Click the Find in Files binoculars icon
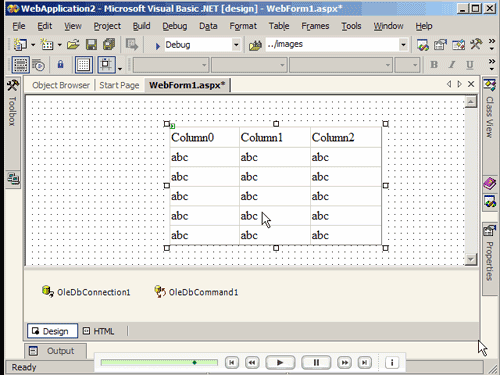This screenshot has height=375, width=500. pyautogui.click(x=255, y=45)
